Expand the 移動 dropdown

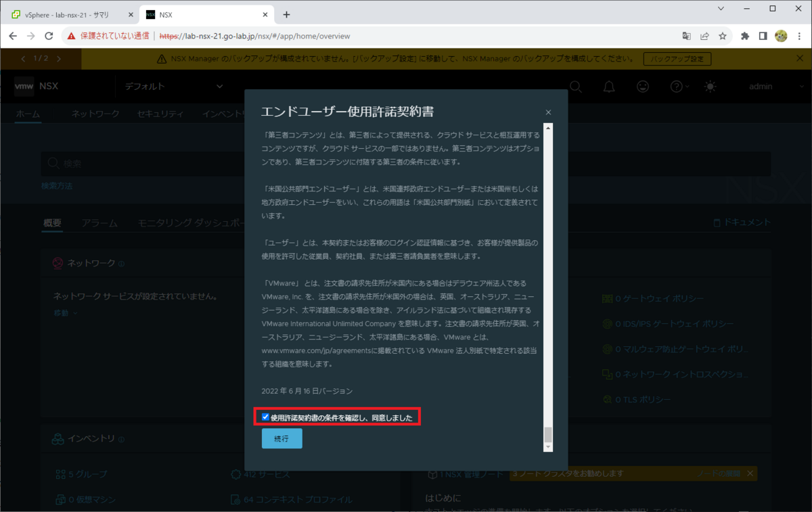click(x=66, y=313)
